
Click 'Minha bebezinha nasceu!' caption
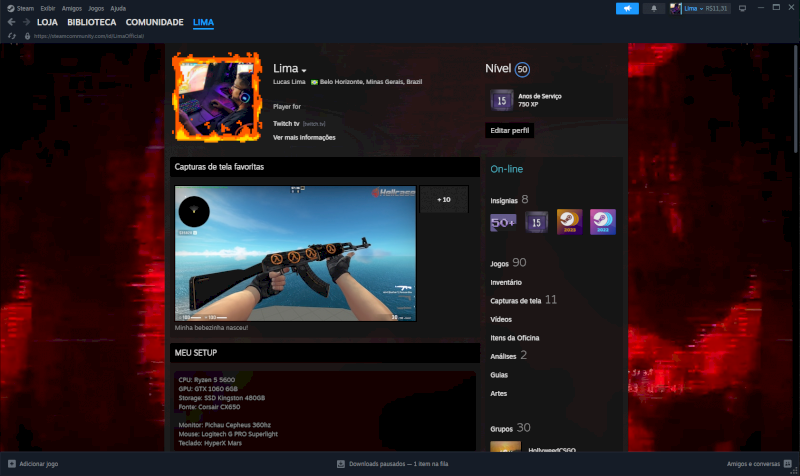pyautogui.click(x=211, y=328)
